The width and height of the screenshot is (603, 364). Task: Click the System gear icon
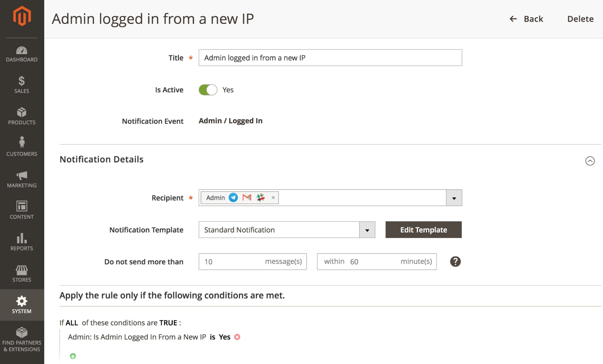(x=22, y=301)
